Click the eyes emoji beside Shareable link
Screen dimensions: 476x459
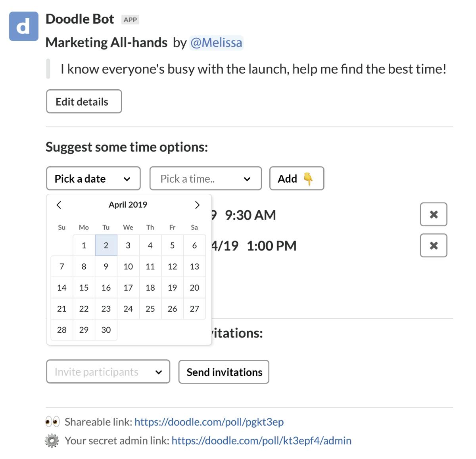click(52, 422)
